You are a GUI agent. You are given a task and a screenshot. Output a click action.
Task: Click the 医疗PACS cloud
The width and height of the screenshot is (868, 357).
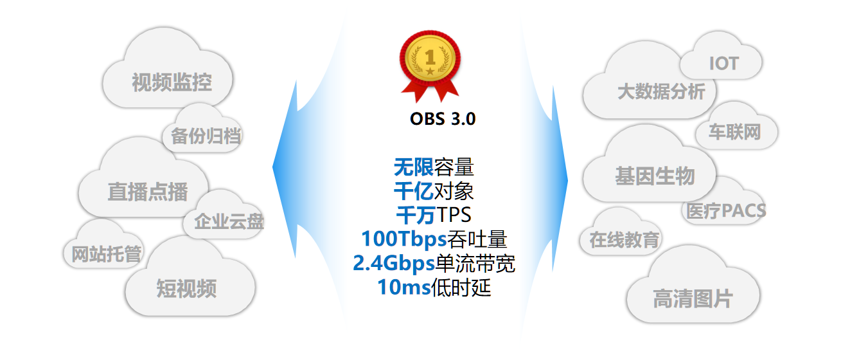point(724,203)
